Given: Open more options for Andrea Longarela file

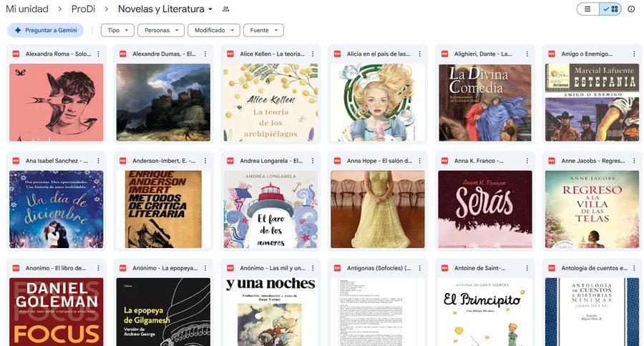Looking at the screenshot, I should 313,161.
